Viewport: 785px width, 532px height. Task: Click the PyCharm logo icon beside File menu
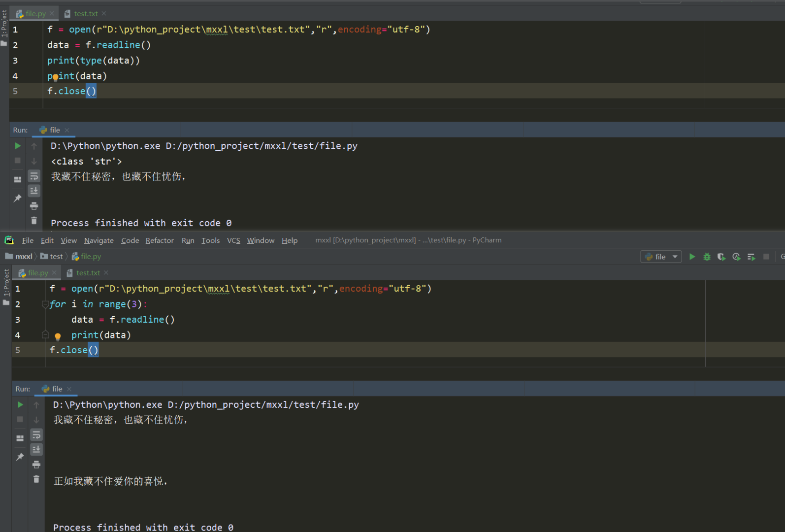[x=9, y=240]
